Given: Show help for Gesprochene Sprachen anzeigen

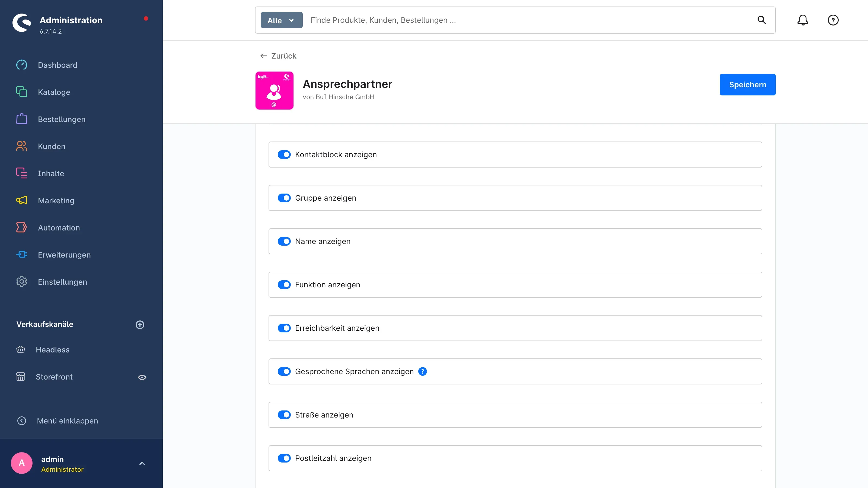Looking at the screenshot, I should click(422, 371).
